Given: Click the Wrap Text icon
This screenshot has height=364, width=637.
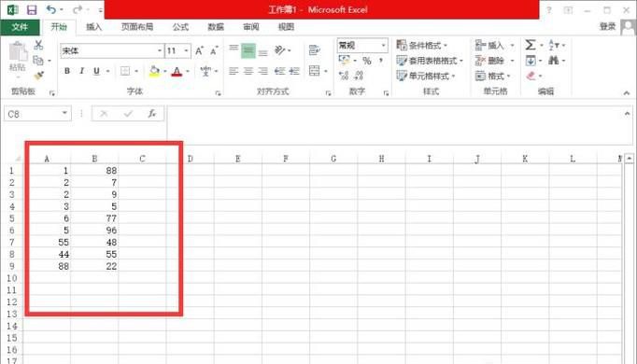Looking at the screenshot, I should (314, 50).
